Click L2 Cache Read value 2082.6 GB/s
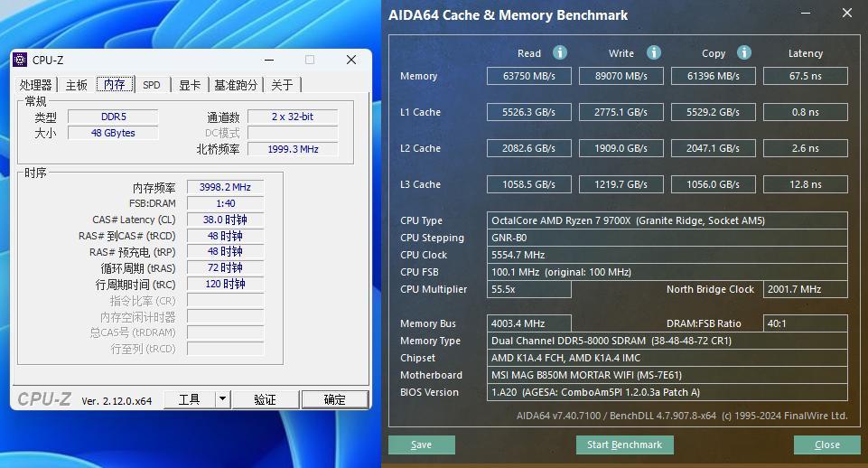Image resolution: width=868 pixels, height=468 pixels. 529,148
